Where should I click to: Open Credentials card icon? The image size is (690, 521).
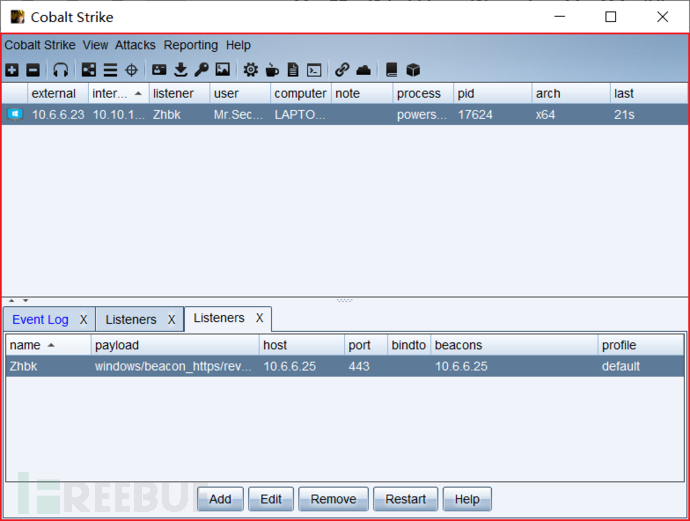(x=159, y=70)
